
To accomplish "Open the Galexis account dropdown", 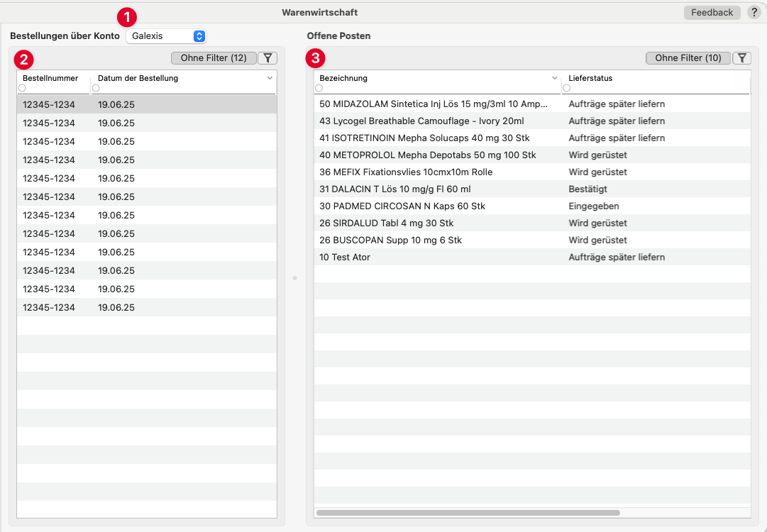I will [x=166, y=35].
